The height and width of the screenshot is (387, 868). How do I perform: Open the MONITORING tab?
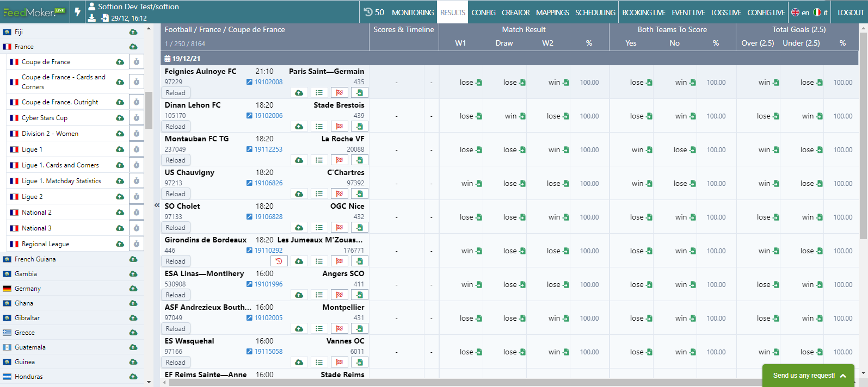[x=413, y=13]
